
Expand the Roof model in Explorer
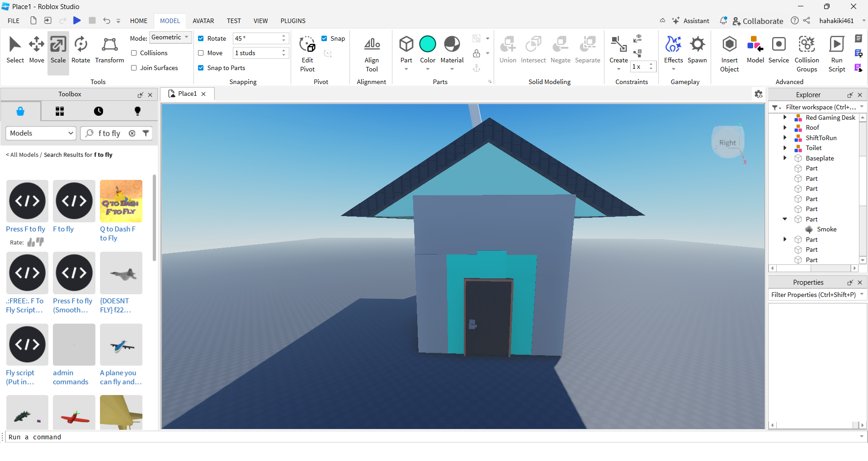coord(785,127)
